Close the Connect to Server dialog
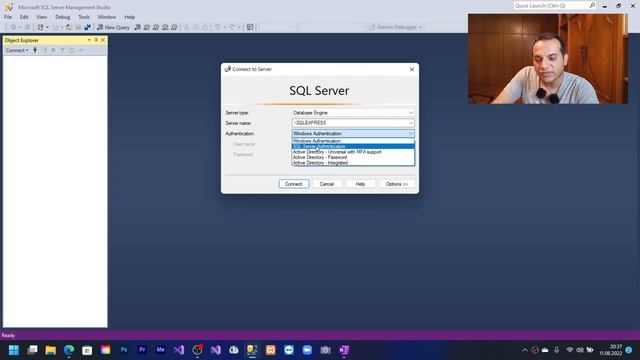640x360 pixels. [x=412, y=69]
